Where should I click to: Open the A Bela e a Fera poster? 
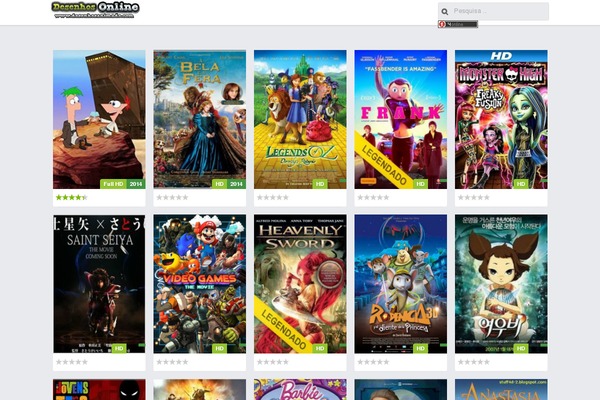pyautogui.click(x=200, y=119)
